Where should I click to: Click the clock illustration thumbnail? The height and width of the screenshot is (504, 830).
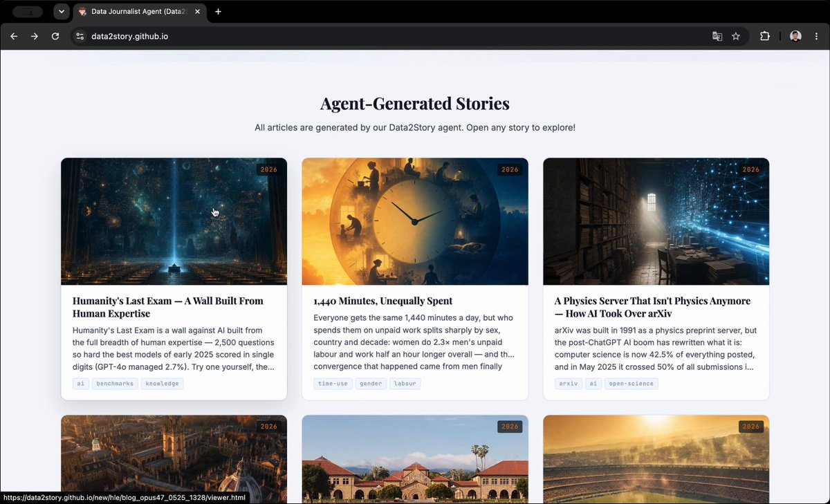click(415, 221)
